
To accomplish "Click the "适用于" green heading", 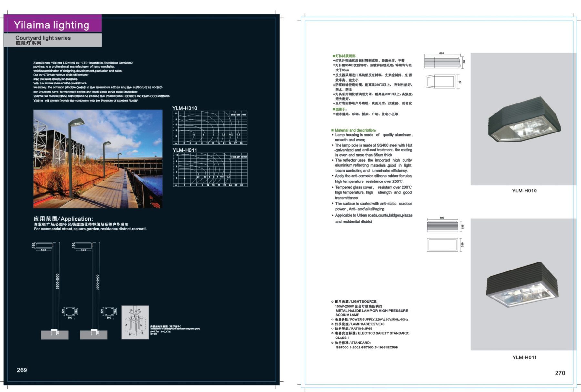I will pos(340,109).
